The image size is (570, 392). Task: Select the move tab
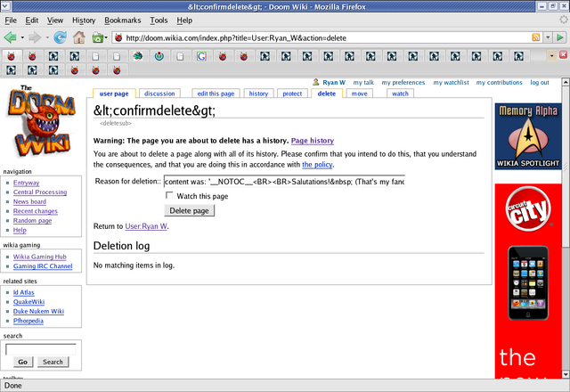(x=360, y=94)
